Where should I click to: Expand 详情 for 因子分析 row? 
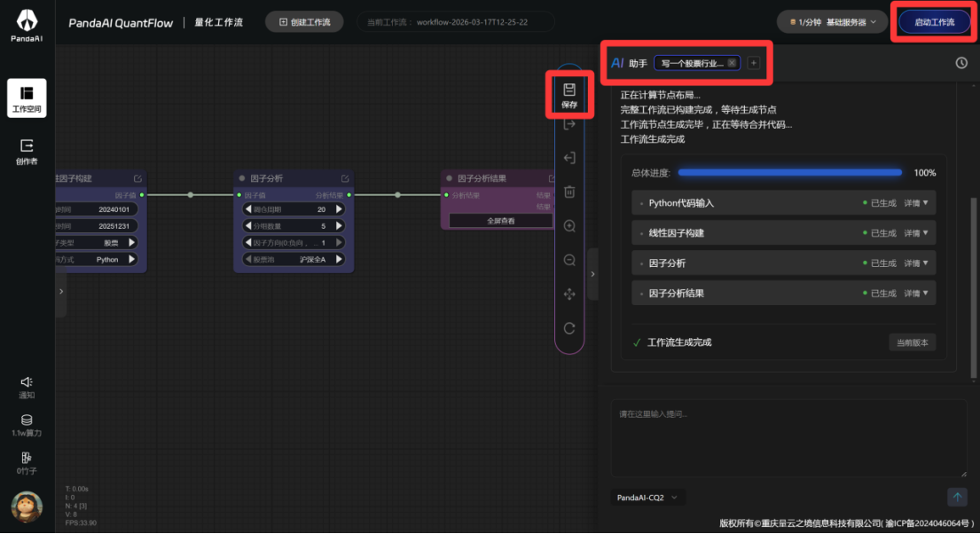[915, 263]
